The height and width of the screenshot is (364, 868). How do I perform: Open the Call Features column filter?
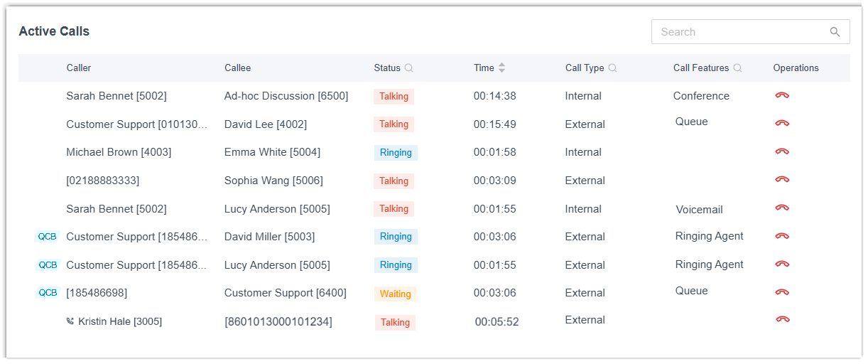pos(737,68)
